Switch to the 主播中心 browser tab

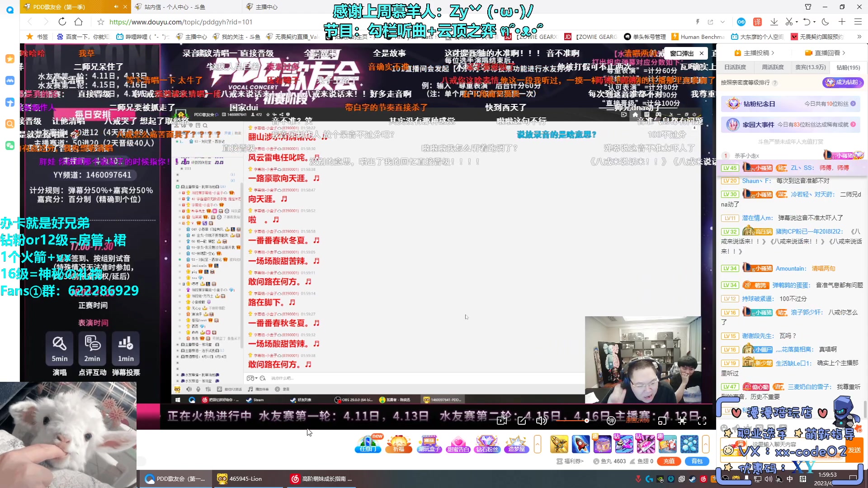[x=267, y=7]
